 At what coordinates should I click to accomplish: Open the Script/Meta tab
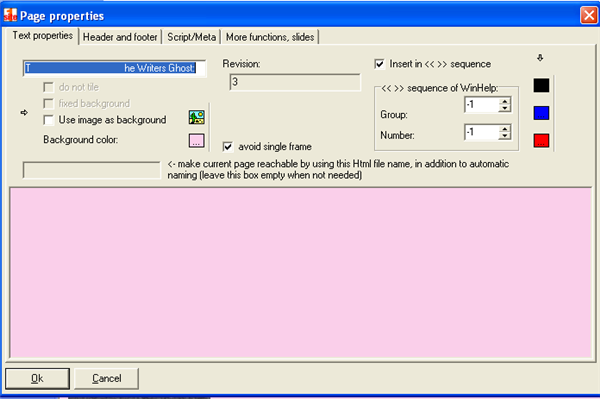191,37
